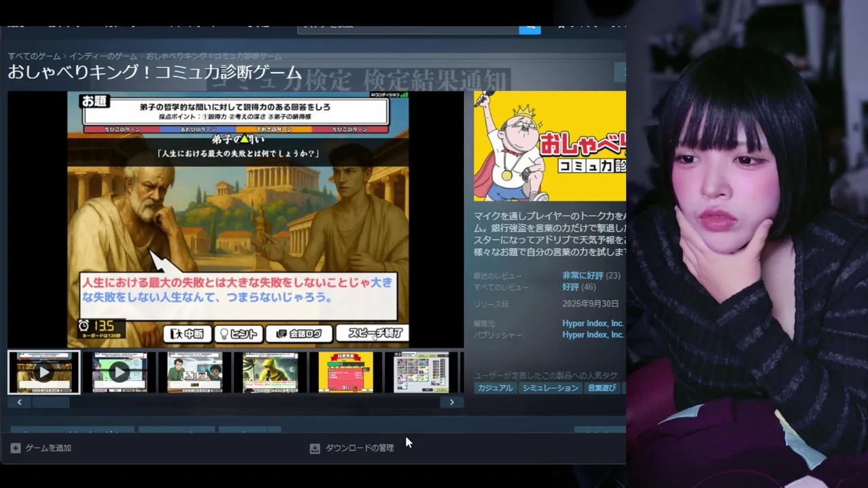Play the first trailer video thumbnail

pyautogui.click(x=43, y=372)
